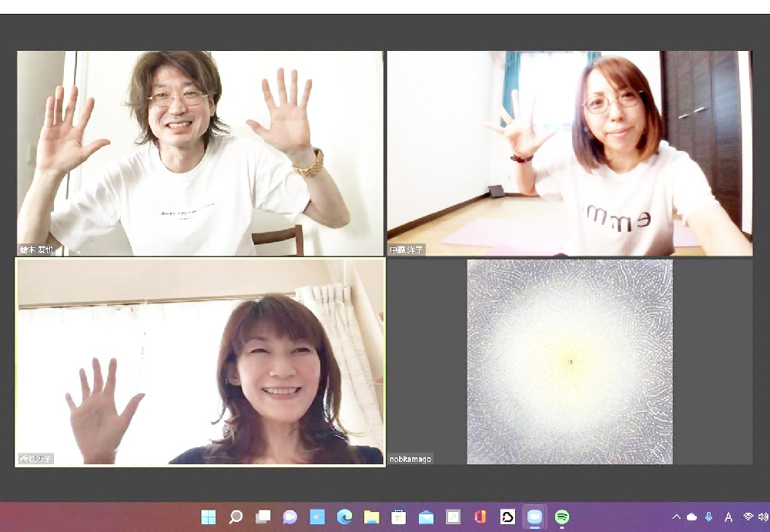Open Microsoft Teams chat
770x532 pixels.
pos(289,516)
